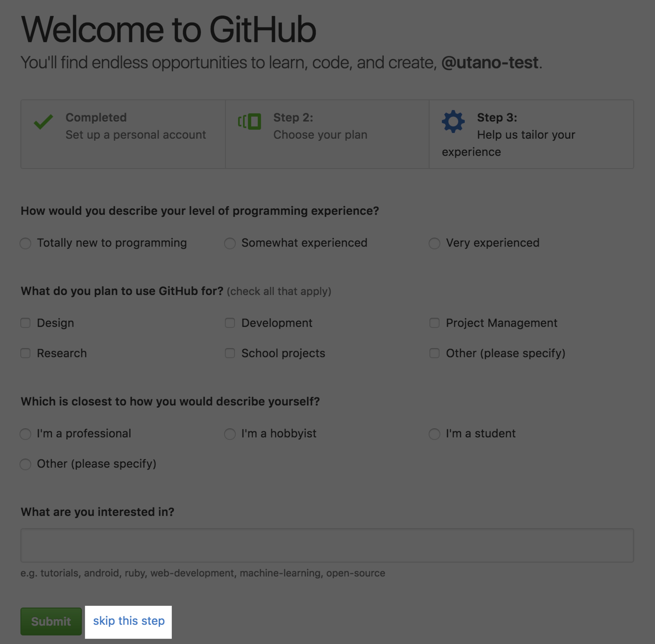Select 'Somewhat experienced' programming level
The height and width of the screenshot is (644, 655).
(x=230, y=242)
